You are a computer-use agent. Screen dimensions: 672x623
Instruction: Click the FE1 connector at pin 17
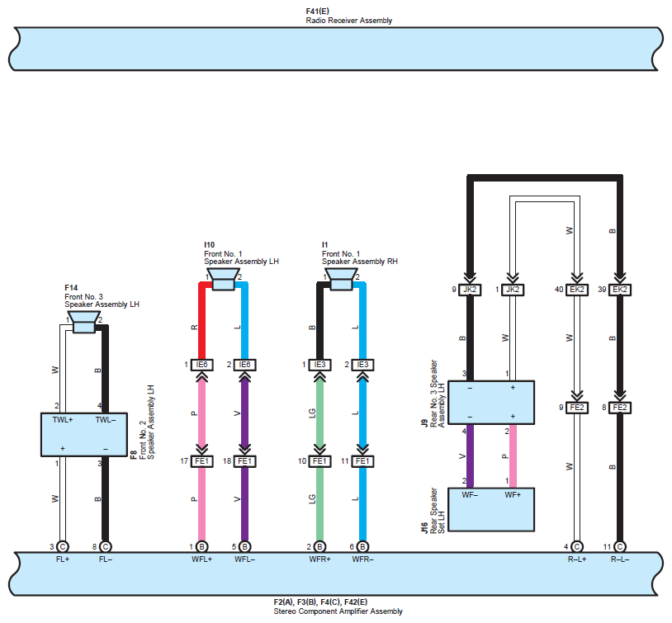(x=201, y=461)
